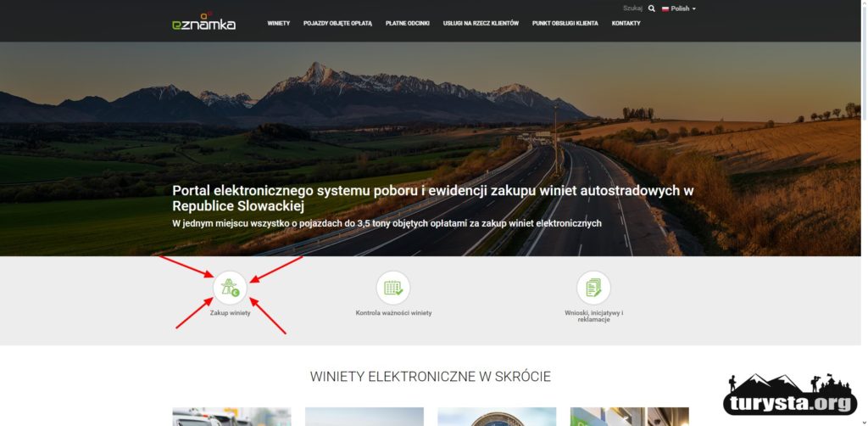Click the Zakup winiety text link
This screenshot has height=426, width=868.
231,313
